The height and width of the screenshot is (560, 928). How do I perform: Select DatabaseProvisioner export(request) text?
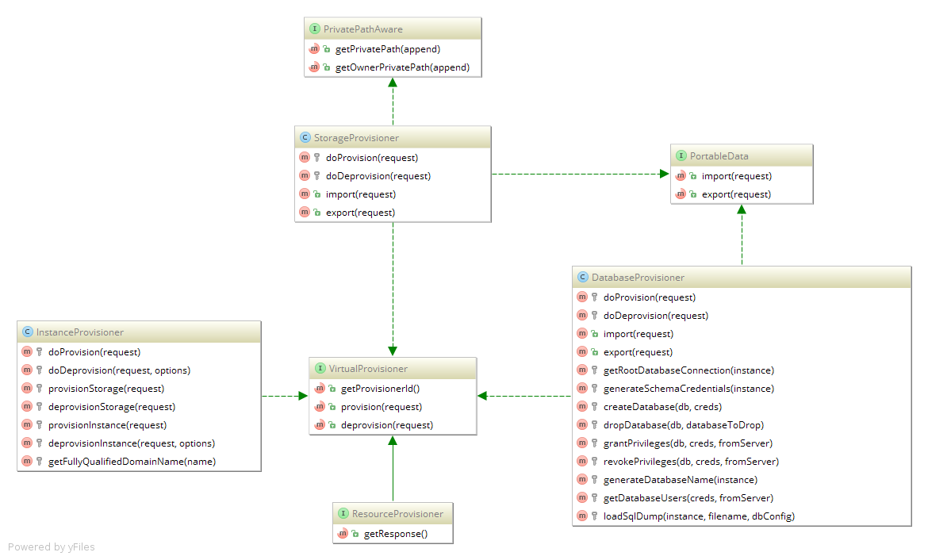click(638, 352)
